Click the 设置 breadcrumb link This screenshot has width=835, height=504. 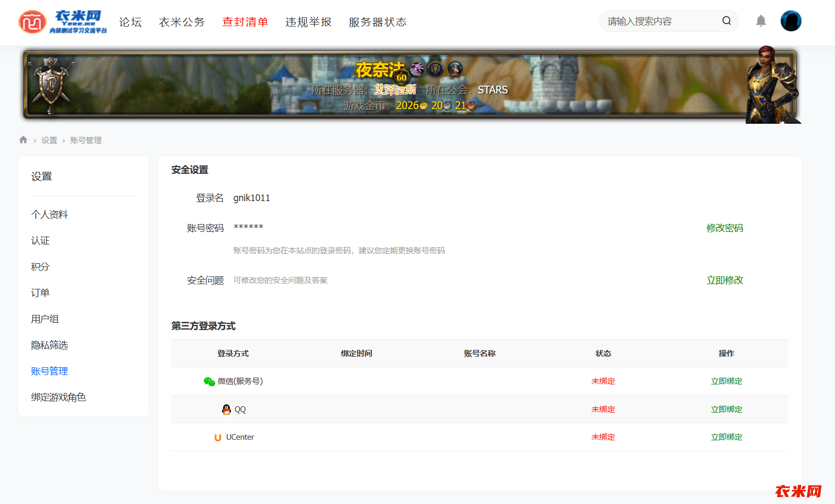tap(50, 140)
